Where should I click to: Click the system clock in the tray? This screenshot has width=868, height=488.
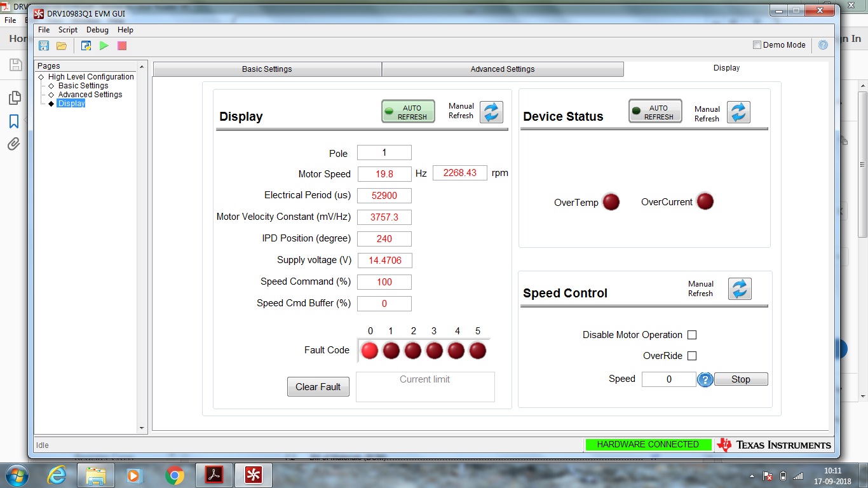832,476
